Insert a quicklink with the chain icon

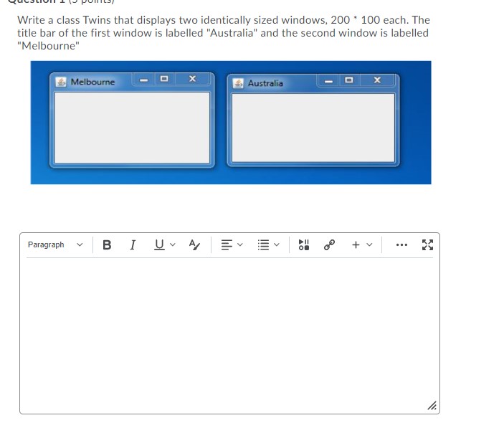[x=329, y=245]
